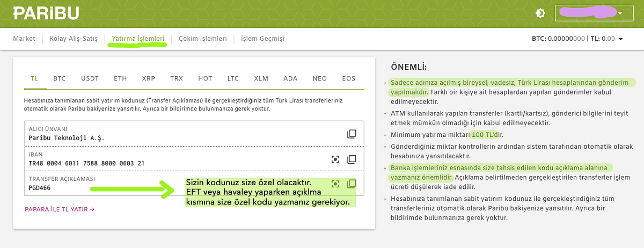The height and width of the screenshot is (248, 644).
Task: Go to the Market menu
Action: click(24, 39)
